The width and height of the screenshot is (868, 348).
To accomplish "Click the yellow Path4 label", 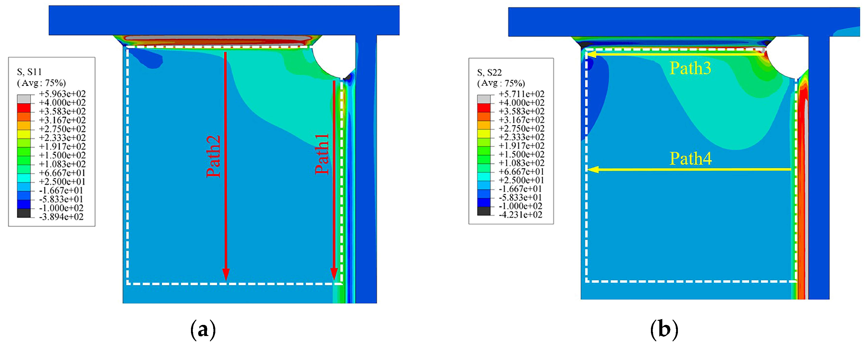I will [690, 158].
